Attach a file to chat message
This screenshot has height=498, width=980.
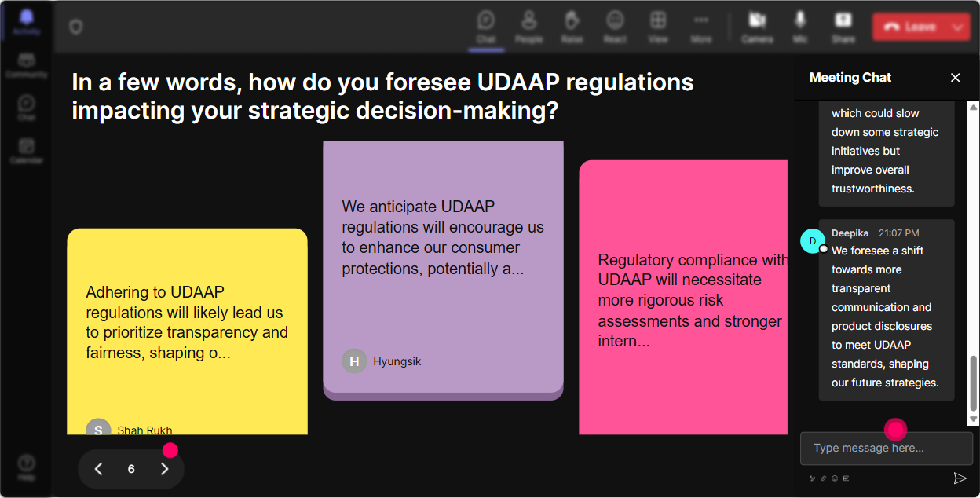[x=824, y=478]
